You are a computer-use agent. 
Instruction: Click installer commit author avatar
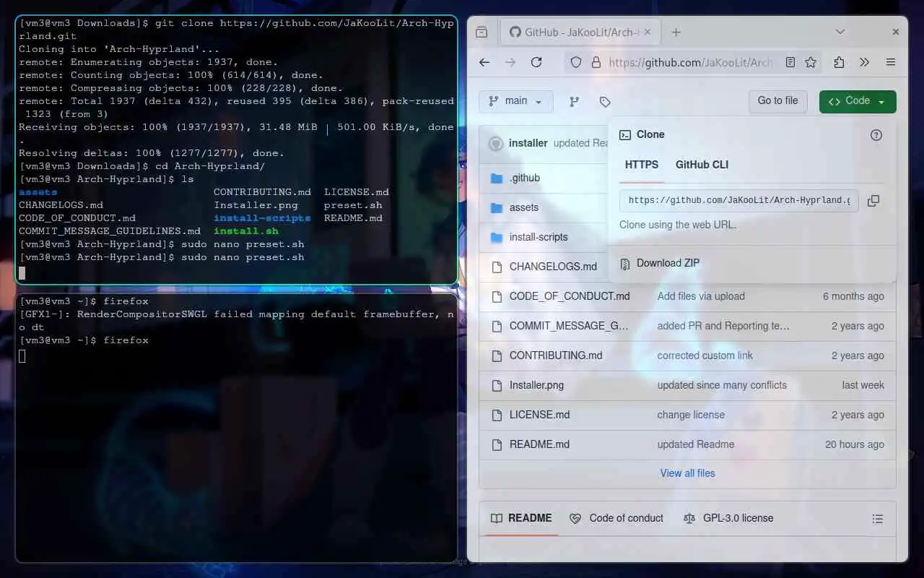pyautogui.click(x=496, y=143)
